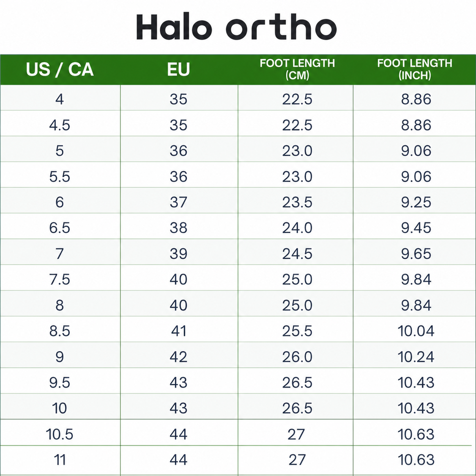This screenshot has width=476, height=476.
Task: Select the 10.04 inch cell
Action: pyautogui.click(x=415, y=330)
